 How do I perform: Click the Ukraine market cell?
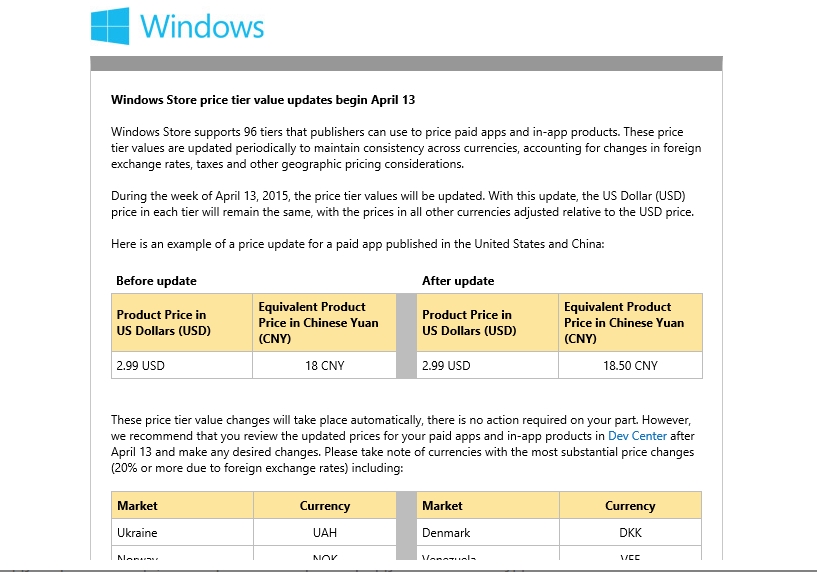coord(137,533)
